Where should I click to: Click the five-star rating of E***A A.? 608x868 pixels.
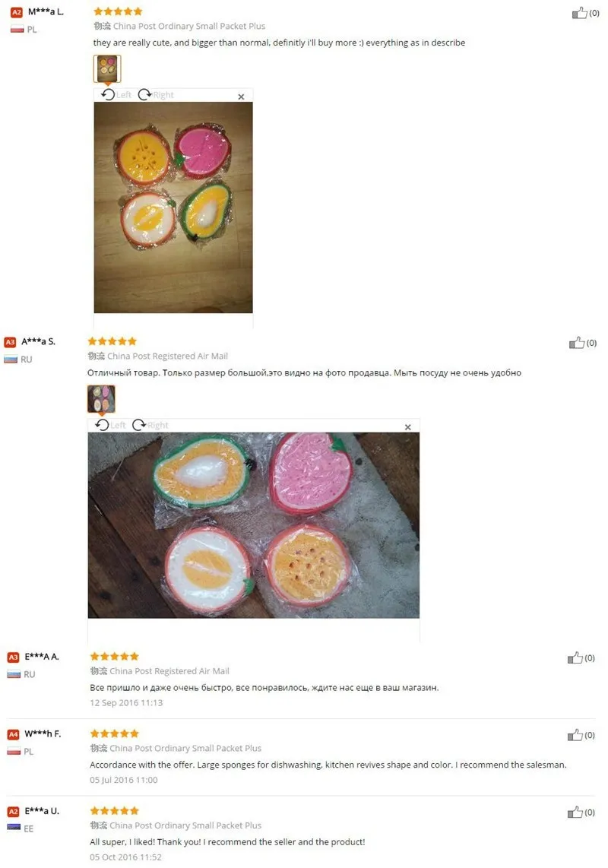[114, 657]
